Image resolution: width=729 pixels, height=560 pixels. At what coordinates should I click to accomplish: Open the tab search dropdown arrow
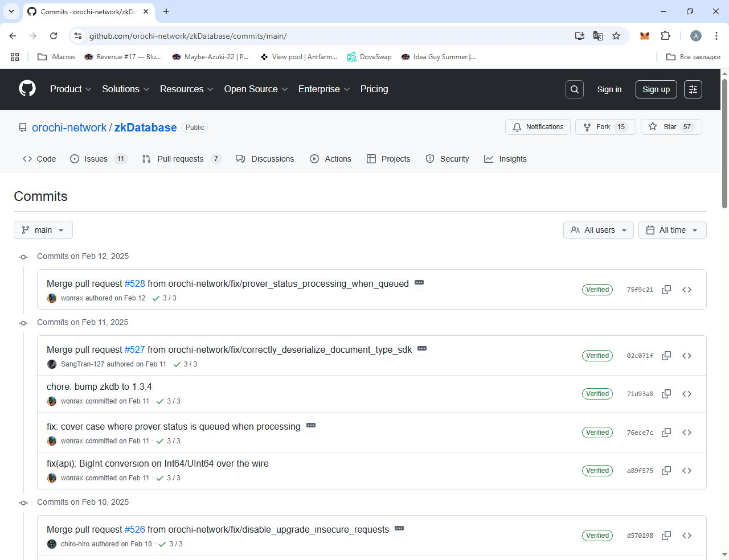pos(11,11)
